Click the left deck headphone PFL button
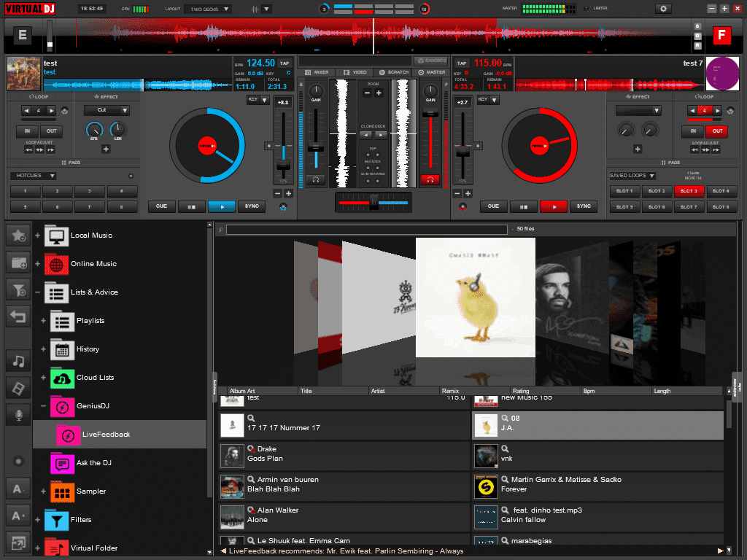Viewport: 747px width, 560px height. tap(315, 180)
